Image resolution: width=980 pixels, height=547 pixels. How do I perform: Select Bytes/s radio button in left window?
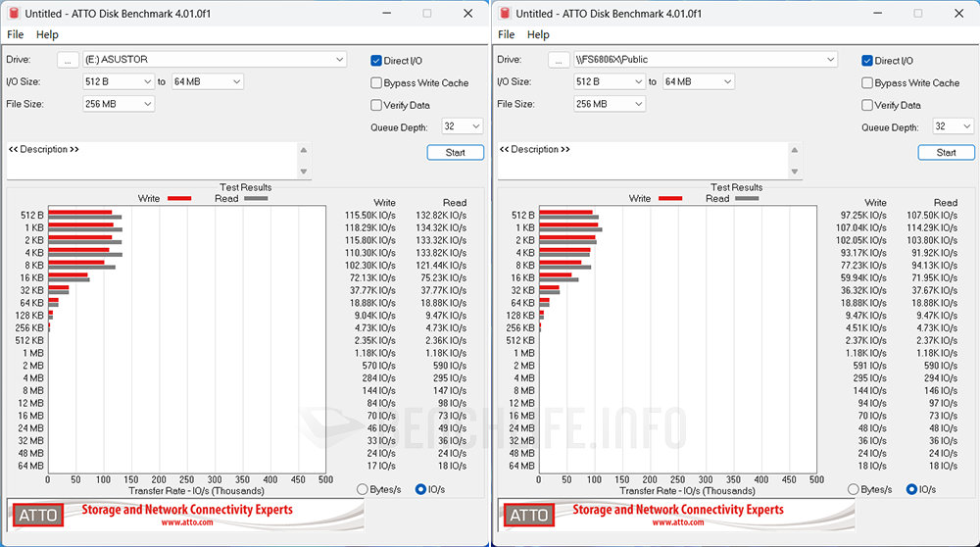click(x=363, y=489)
